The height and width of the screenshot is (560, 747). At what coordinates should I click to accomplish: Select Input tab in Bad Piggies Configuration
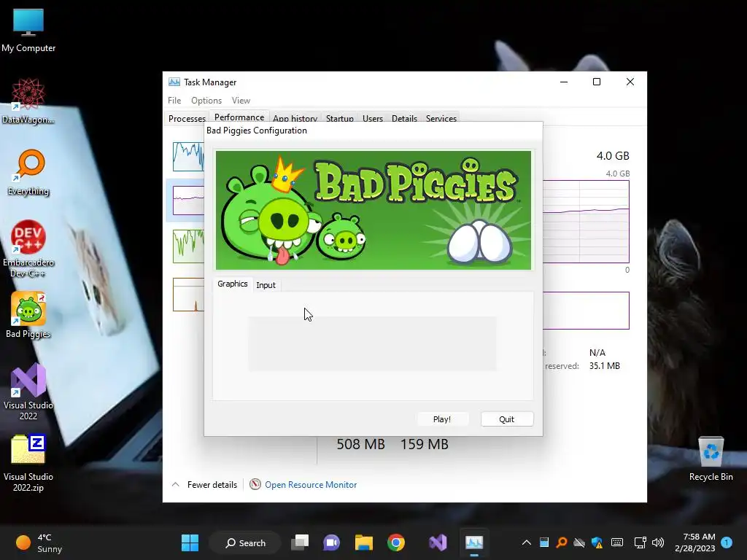266,285
